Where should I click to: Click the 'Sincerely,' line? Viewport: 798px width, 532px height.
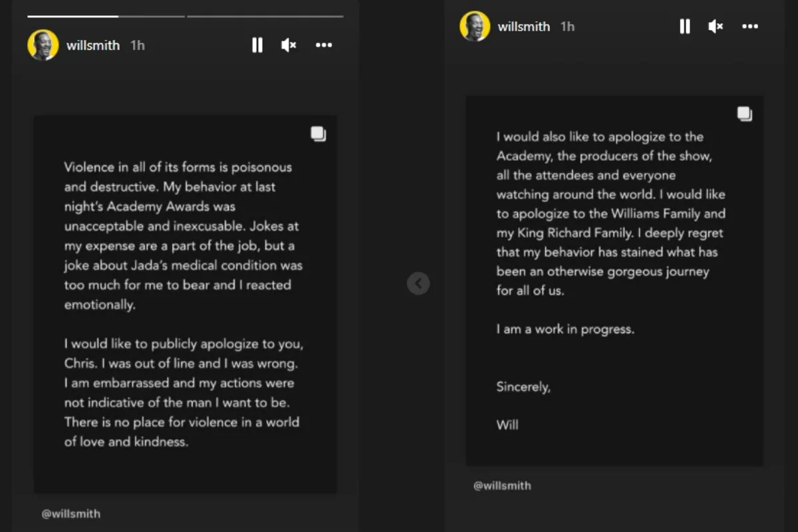523,387
